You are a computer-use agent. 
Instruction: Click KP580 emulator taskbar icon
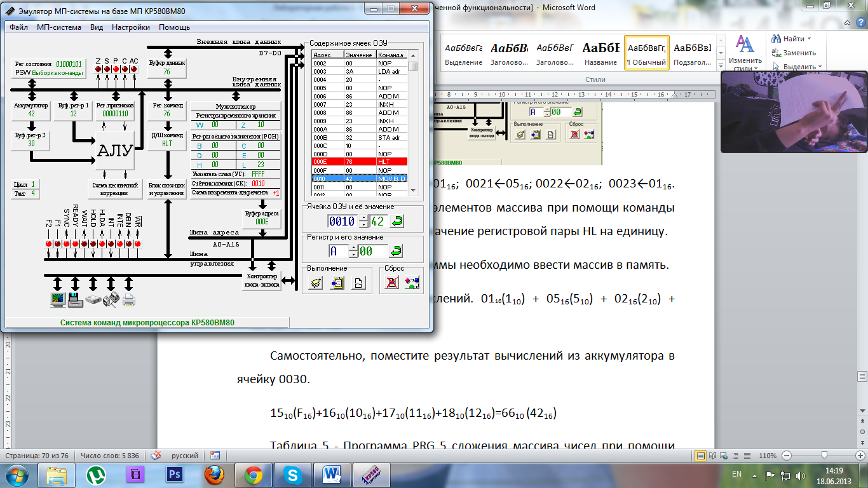pyautogui.click(x=372, y=474)
